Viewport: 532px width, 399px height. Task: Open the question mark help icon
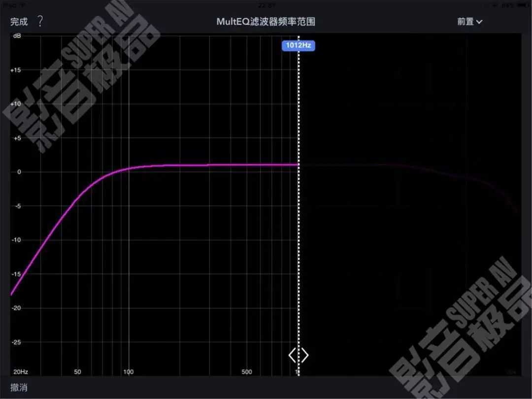[40, 22]
